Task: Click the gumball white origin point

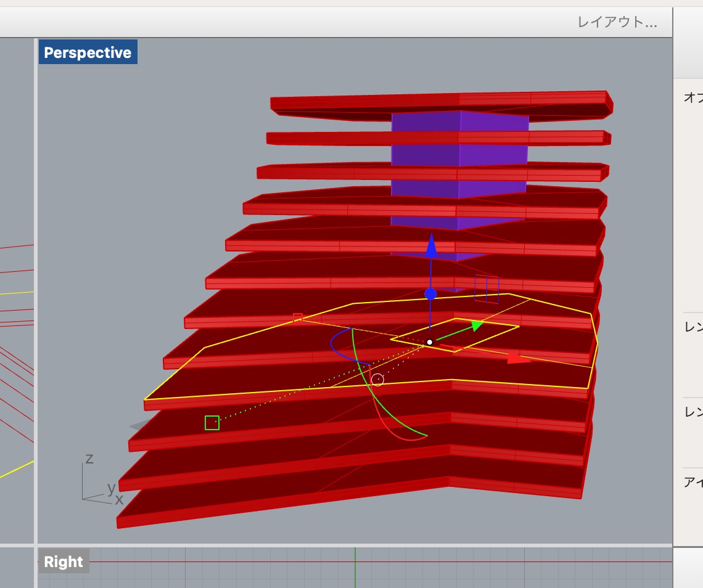Action: [430, 342]
